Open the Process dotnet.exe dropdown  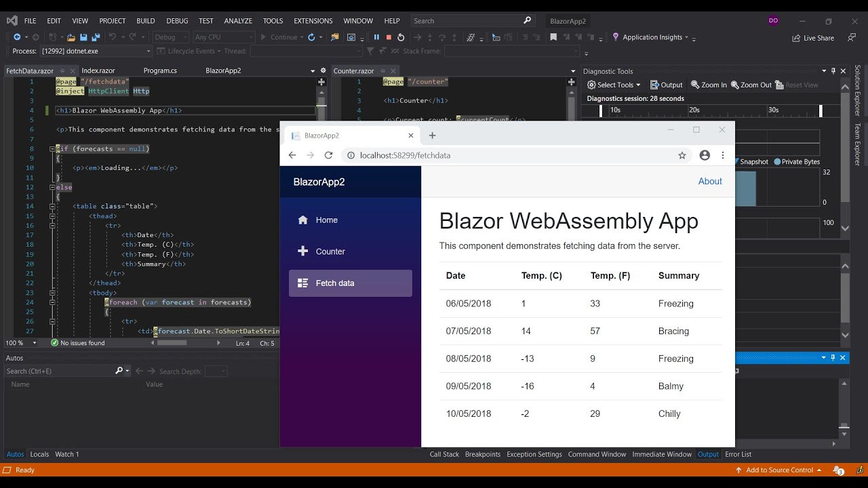[95, 51]
